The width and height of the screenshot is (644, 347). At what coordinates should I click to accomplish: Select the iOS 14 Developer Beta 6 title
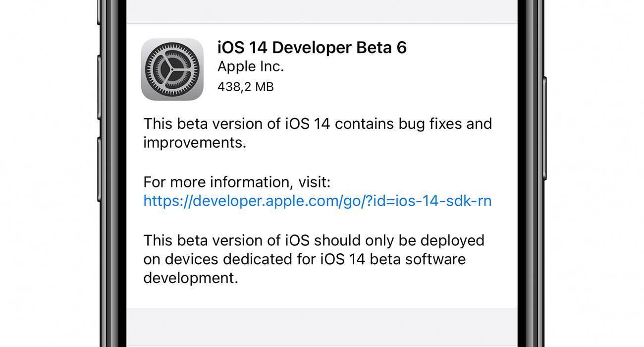[312, 48]
